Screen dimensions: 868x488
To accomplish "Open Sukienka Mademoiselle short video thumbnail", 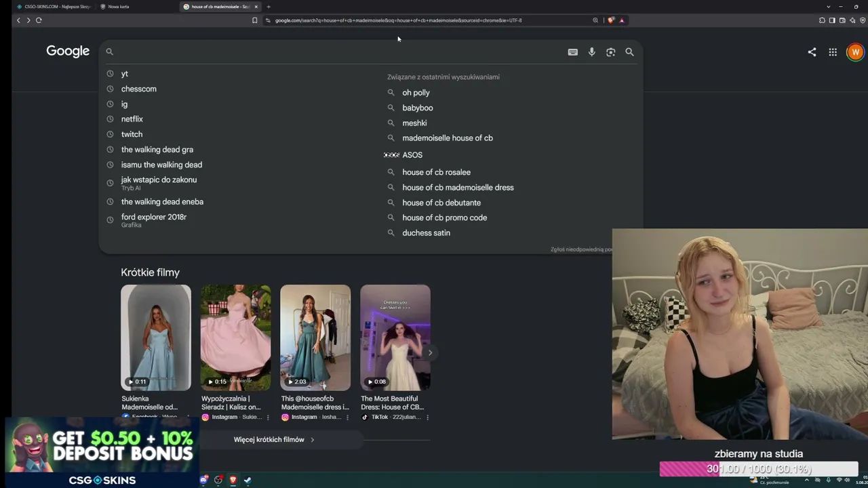I will [x=156, y=338].
